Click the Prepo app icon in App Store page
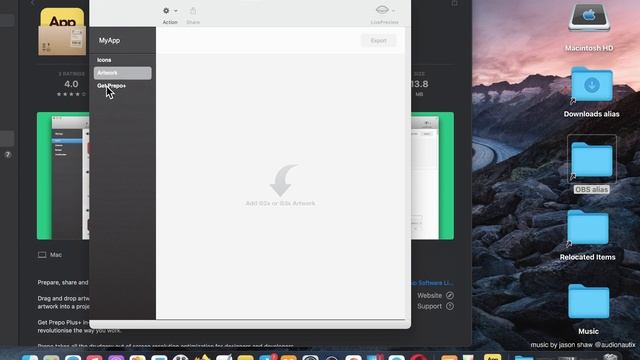 [62, 31]
